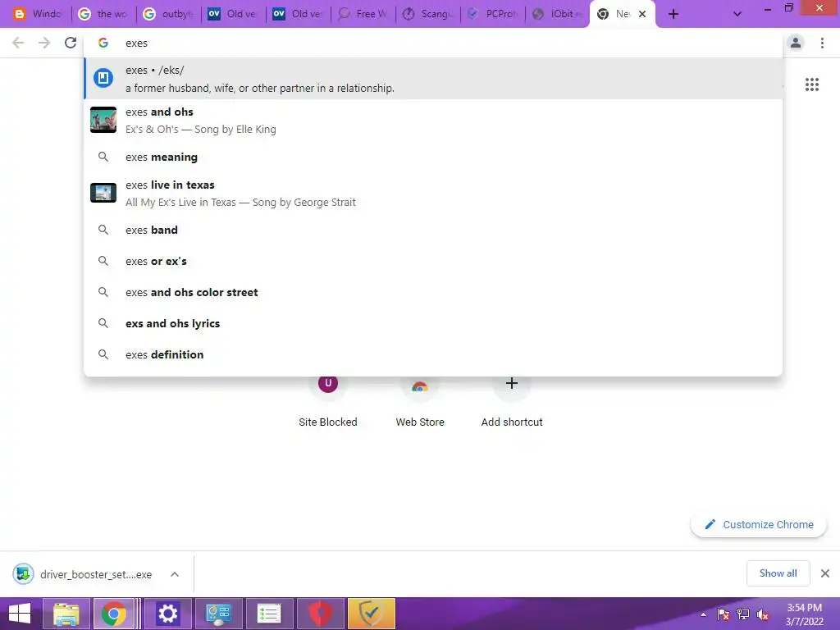Click the browser reload button
This screenshot has height=630, width=840.
pyautogui.click(x=71, y=43)
